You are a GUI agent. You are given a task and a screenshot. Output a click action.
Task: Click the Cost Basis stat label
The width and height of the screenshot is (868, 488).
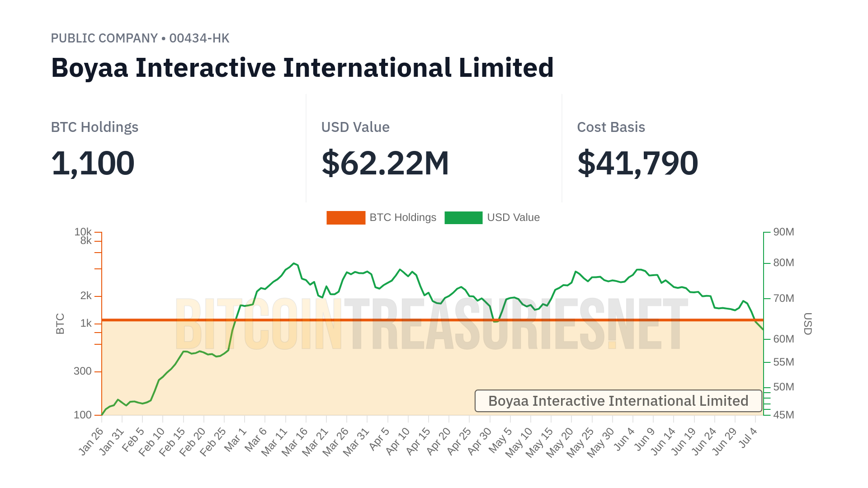tap(611, 127)
